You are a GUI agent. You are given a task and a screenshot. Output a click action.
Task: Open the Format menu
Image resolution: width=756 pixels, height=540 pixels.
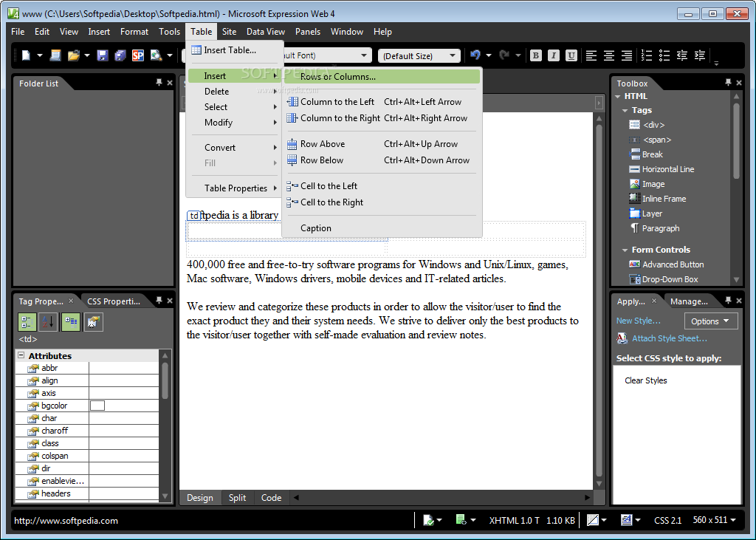(x=134, y=31)
